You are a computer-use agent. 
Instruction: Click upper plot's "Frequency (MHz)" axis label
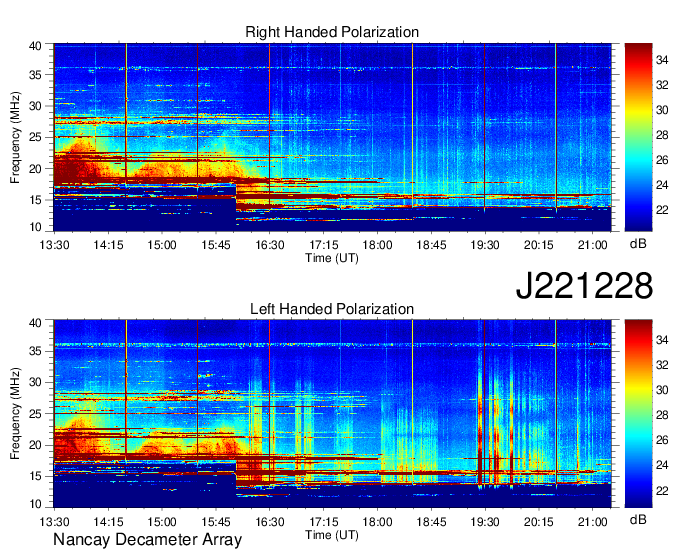point(15,137)
